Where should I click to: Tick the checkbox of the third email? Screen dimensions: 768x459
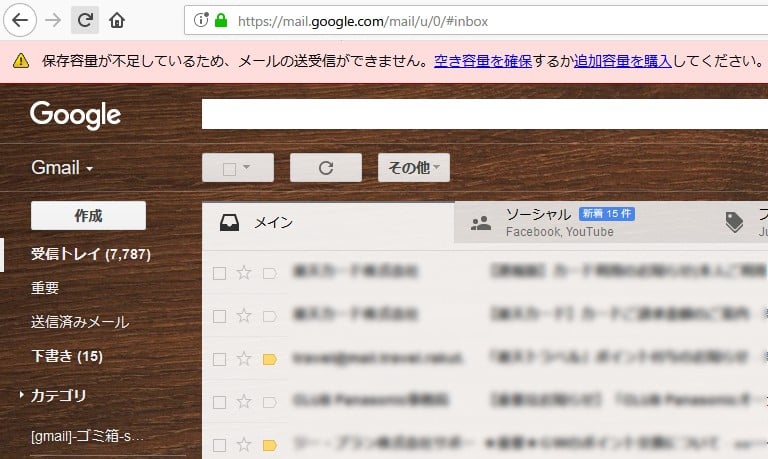219,358
